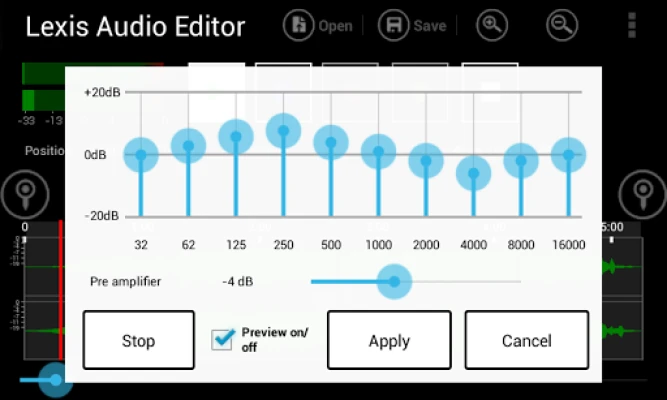Click the Open file icon
The height and width of the screenshot is (400, 667).
coord(299,26)
